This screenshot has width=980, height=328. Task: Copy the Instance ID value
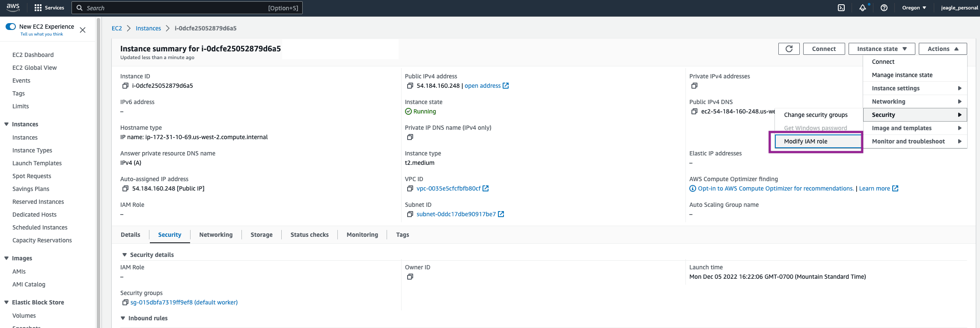pyautogui.click(x=125, y=86)
